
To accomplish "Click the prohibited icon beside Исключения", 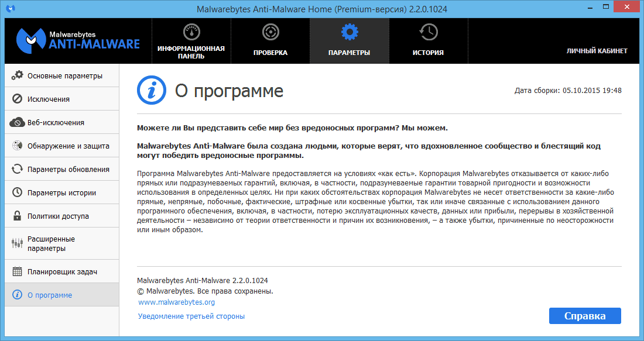I will click(x=17, y=99).
